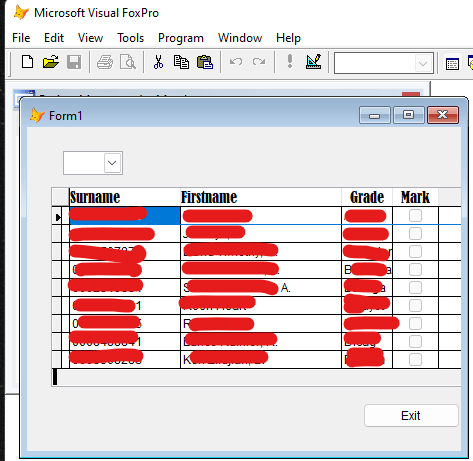Click the Modify Form ruler icon

(x=314, y=62)
